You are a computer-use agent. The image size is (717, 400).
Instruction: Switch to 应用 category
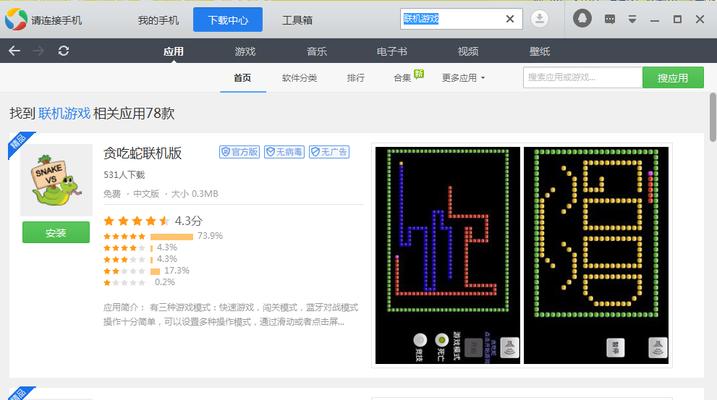[x=173, y=51]
